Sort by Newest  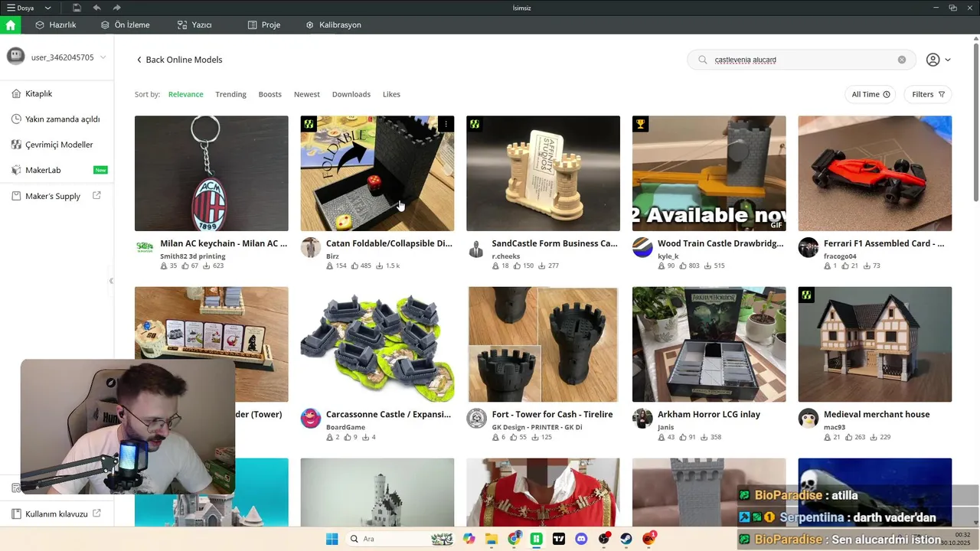click(307, 94)
